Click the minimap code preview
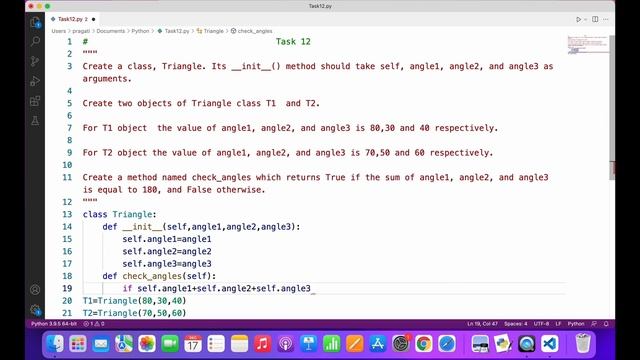This screenshot has height=360, width=640. [587, 44]
